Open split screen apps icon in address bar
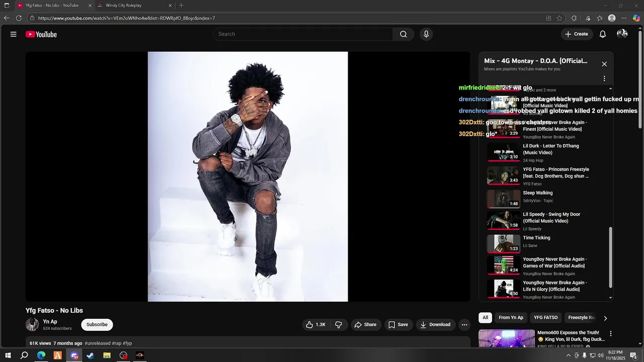Screen dimensions: 644x362 tap(548, 18)
